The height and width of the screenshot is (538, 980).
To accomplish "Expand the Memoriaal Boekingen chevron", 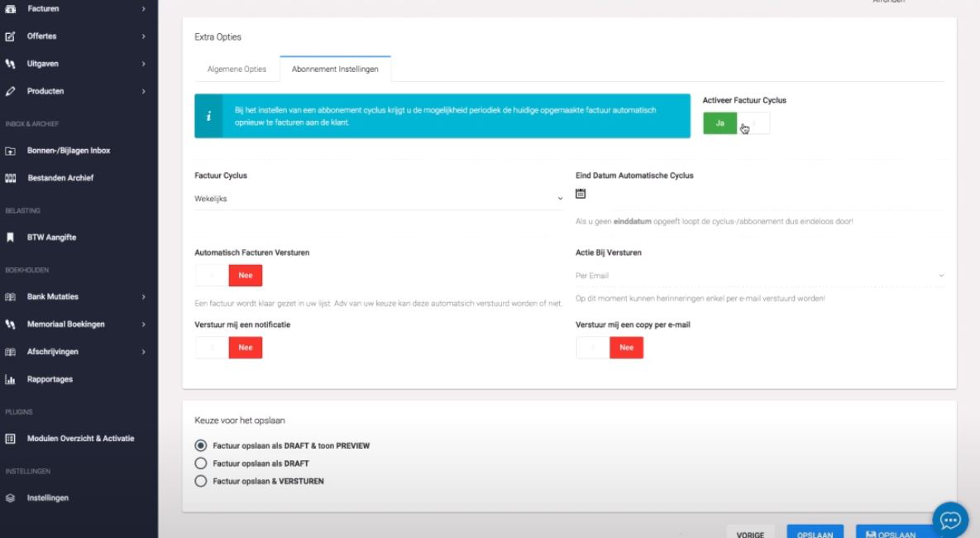I will coord(143,324).
